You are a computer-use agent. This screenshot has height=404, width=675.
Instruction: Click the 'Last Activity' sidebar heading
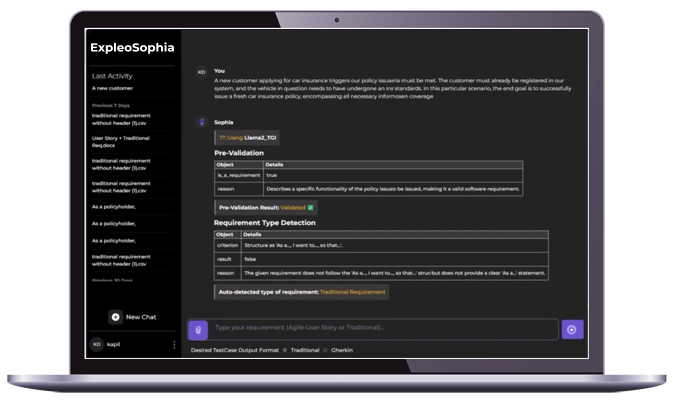coord(112,76)
